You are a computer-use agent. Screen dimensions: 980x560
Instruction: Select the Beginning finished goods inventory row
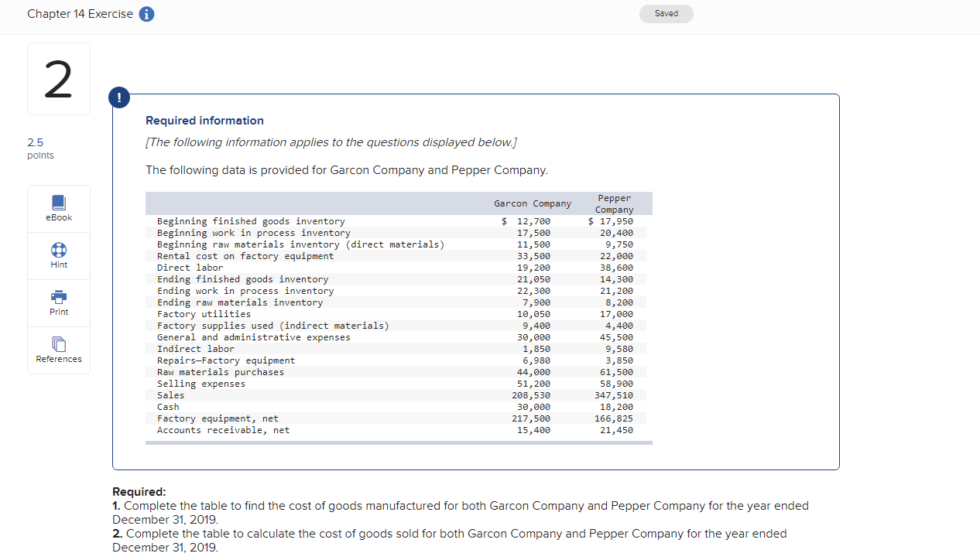[399, 221]
